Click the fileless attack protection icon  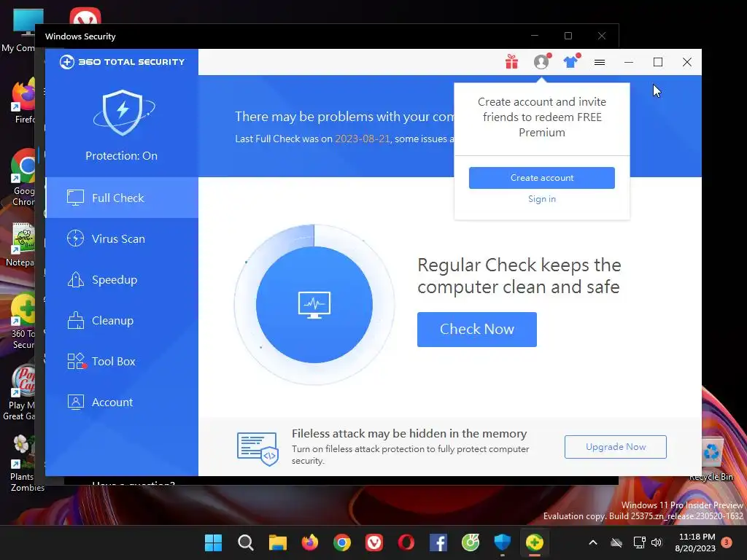click(258, 448)
